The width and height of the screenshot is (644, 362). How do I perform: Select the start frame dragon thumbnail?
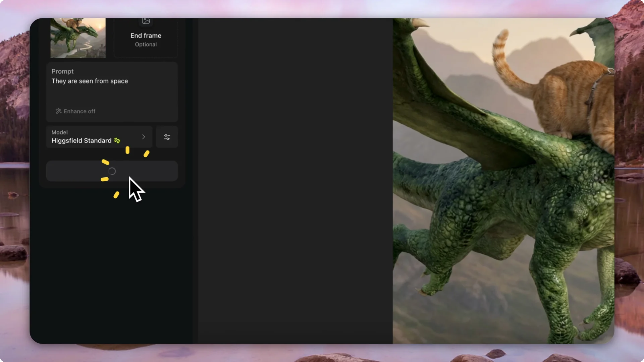pos(78,38)
